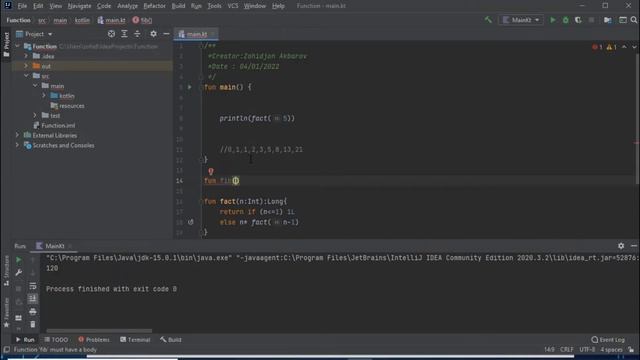
Task: Click the editor vertical scrollbar
Action: pyautogui.click(x=637, y=118)
